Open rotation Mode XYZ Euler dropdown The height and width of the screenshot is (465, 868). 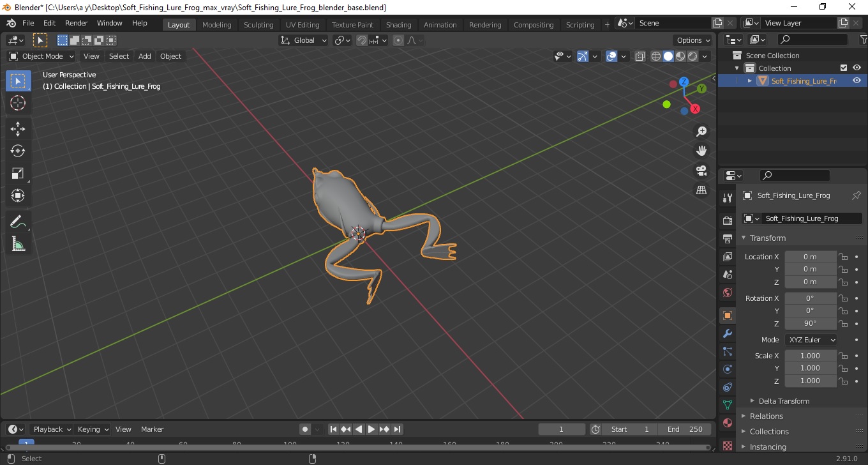pos(811,340)
